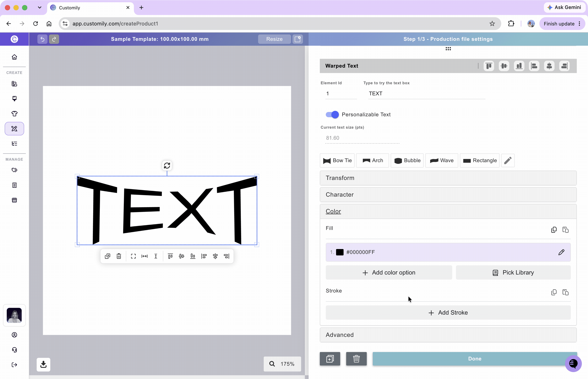Viewport: 588px width, 379px height.
Task: Click the black fill color swatch
Action: (340, 252)
